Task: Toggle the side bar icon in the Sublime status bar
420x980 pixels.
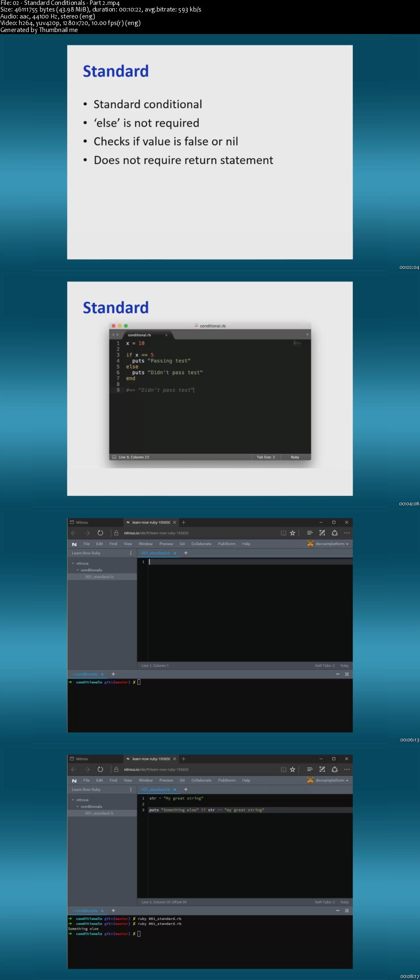Action: 114,457
